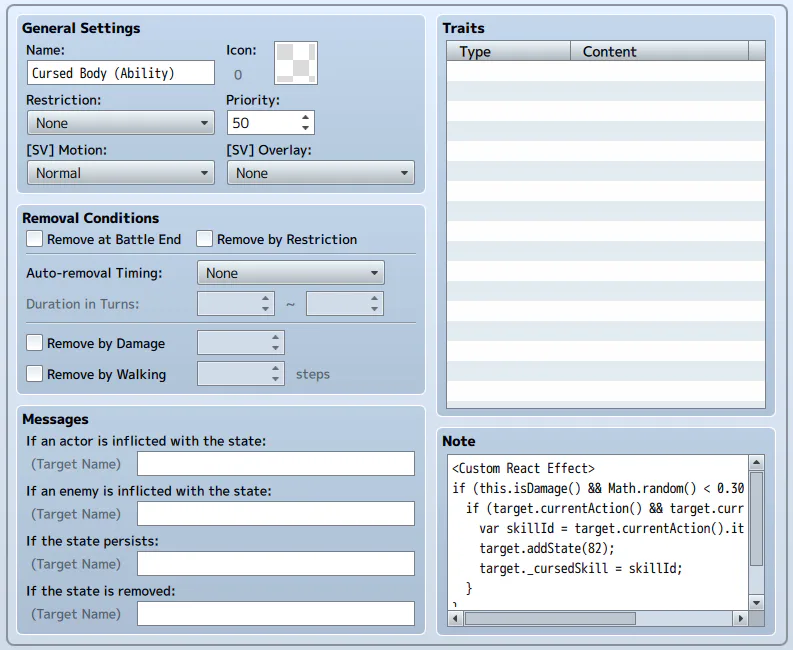Click the state icon preview box
This screenshot has height=650, width=793.
(296, 63)
